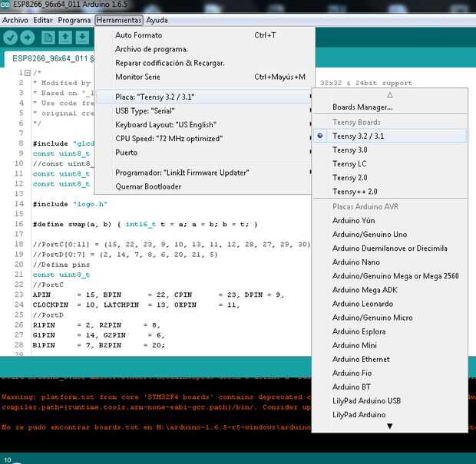Select Teensy LC board
Viewport: 476px width, 464px height.
pos(390,164)
